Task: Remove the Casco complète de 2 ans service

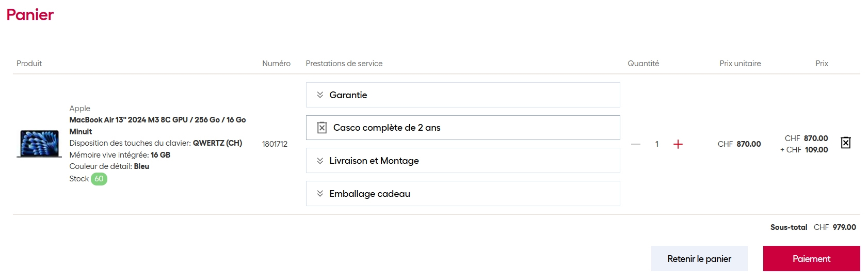Action: click(322, 128)
